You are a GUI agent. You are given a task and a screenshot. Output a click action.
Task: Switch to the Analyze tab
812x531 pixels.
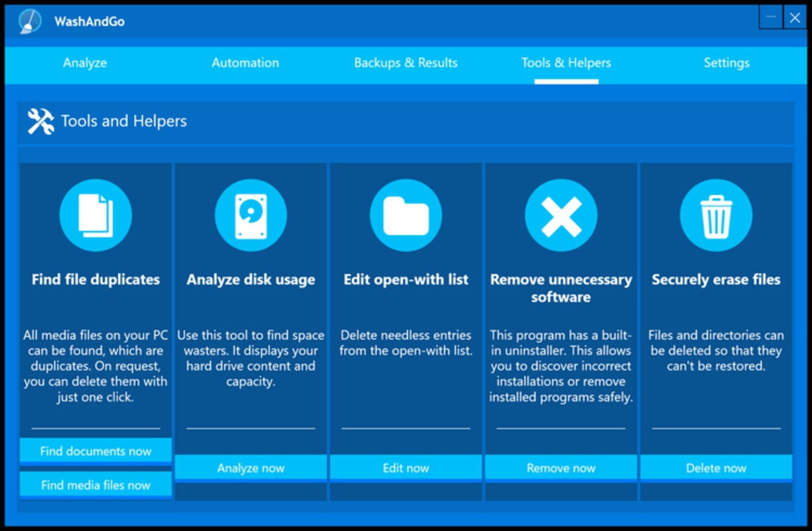click(x=85, y=63)
